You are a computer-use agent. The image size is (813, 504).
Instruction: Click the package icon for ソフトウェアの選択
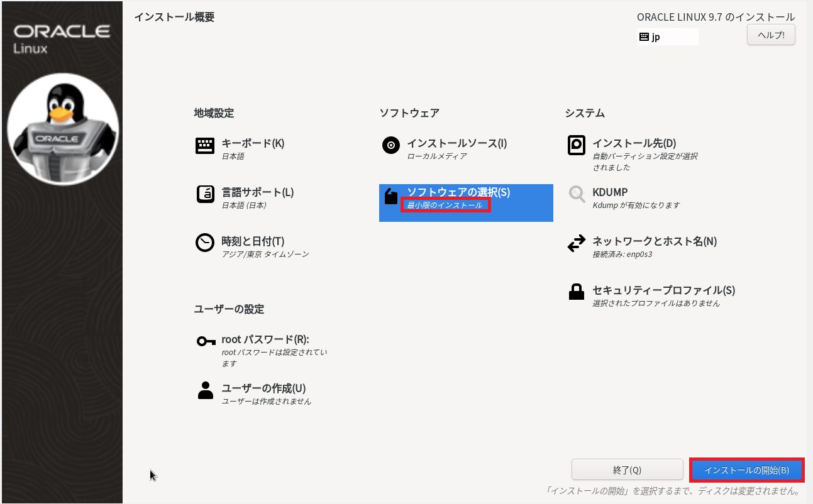pyautogui.click(x=390, y=197)
